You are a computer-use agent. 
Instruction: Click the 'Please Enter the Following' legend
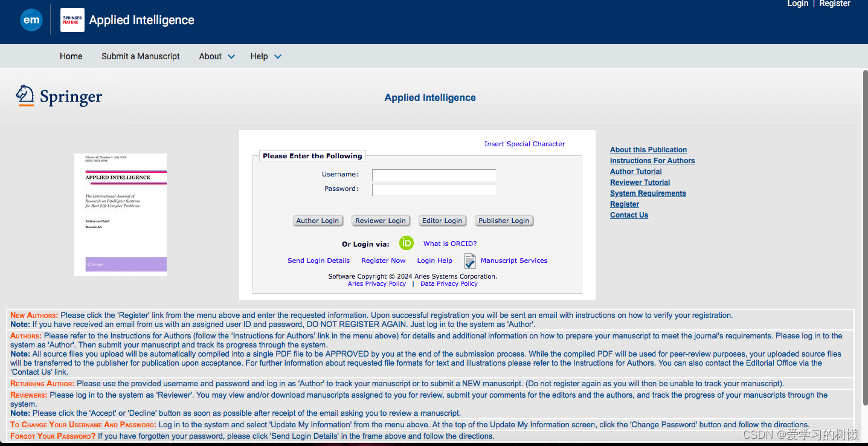(312, 156)
